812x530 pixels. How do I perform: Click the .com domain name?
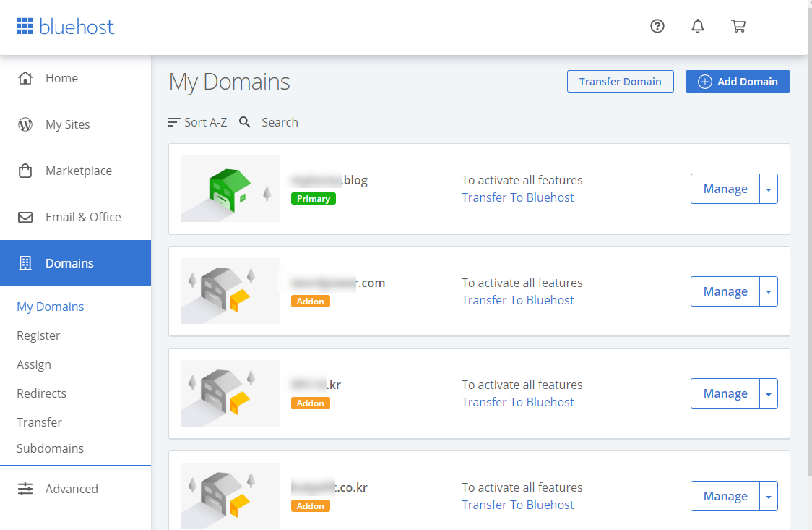pos(338,283)
